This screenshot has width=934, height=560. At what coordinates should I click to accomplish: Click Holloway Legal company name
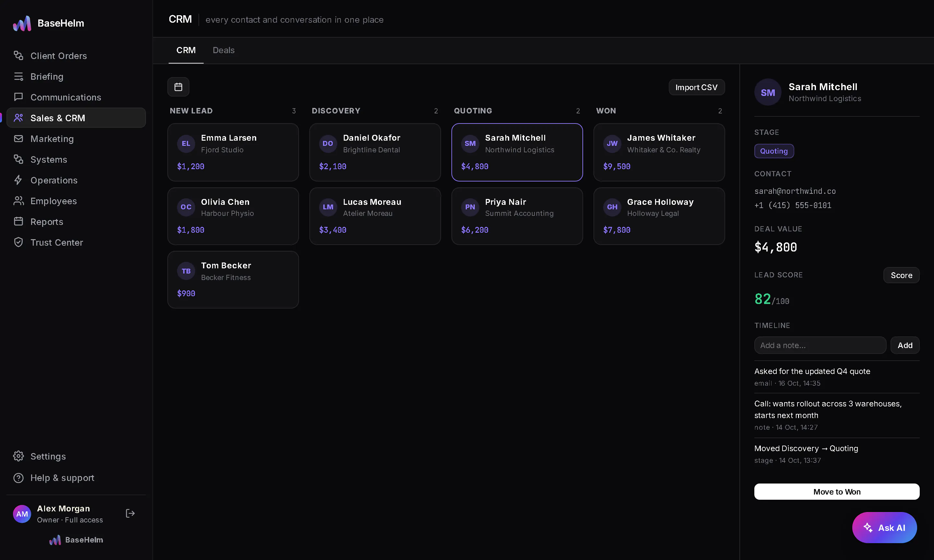pyautogui.click(x=653, y=213)
